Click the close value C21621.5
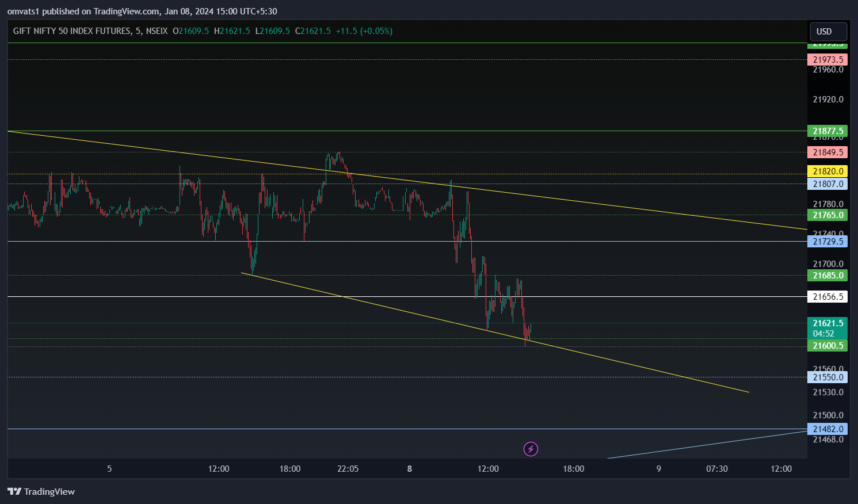Screen dimensions: 858x504 click(313, 31)
